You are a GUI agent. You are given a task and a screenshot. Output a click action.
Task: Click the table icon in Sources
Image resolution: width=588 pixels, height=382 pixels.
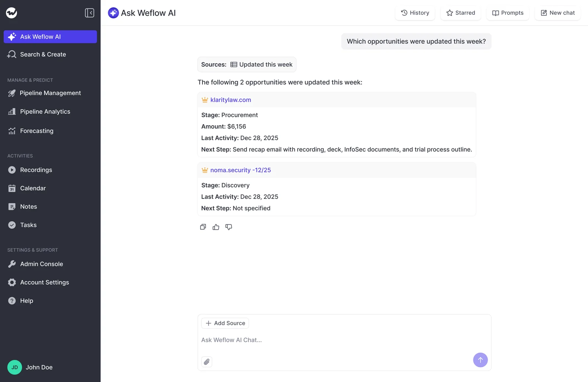click(x=234, y=65)
